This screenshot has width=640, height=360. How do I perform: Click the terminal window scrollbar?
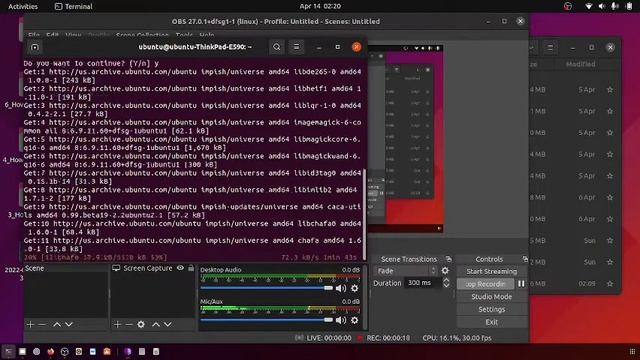click(364, 214)
